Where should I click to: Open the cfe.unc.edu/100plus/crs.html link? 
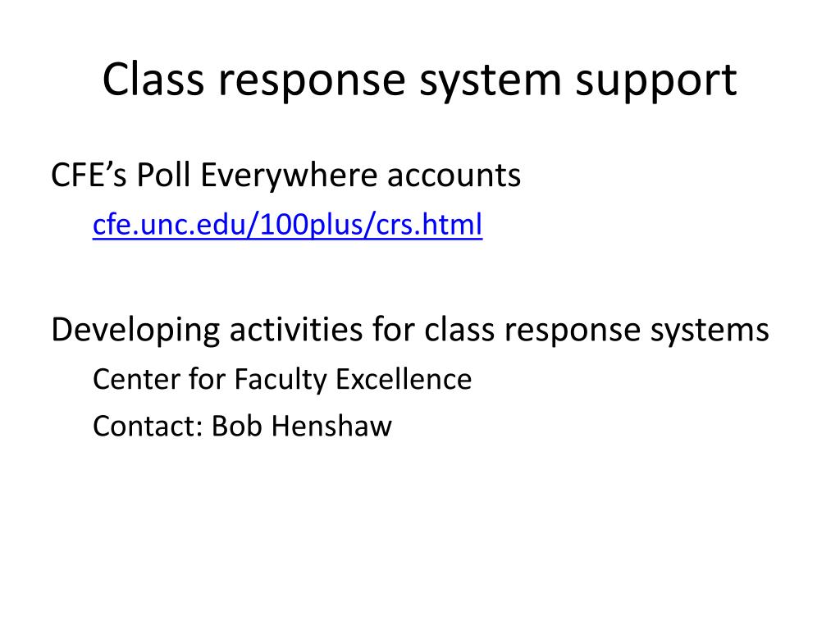(287, 223)
